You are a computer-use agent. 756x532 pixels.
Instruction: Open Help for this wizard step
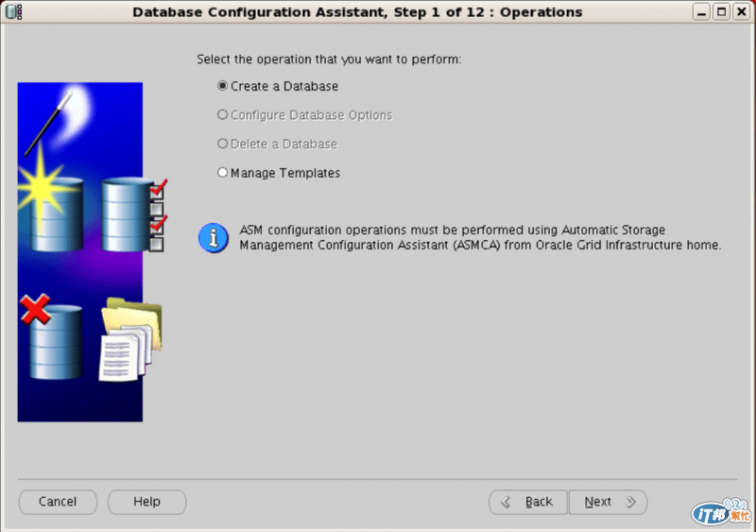(x=146, y=502)
